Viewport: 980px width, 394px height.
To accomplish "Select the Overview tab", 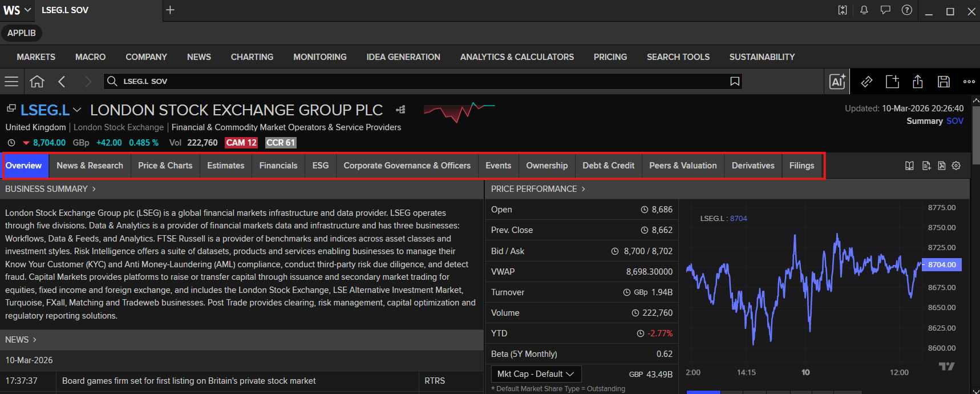I will tap(24, 166).
